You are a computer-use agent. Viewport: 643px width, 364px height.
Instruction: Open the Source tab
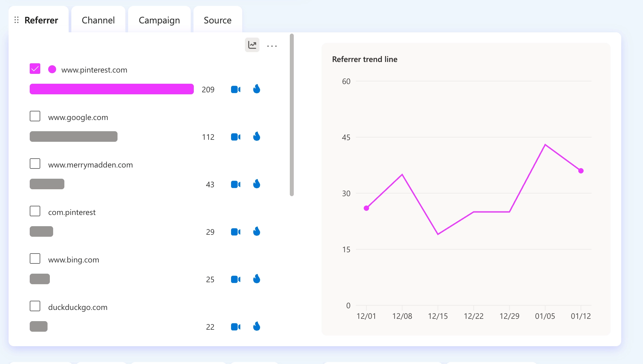218,20
